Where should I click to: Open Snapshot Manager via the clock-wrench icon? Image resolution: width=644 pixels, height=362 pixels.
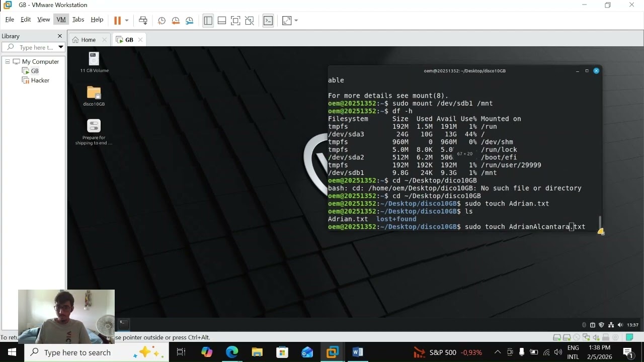[x=190, y=21]
